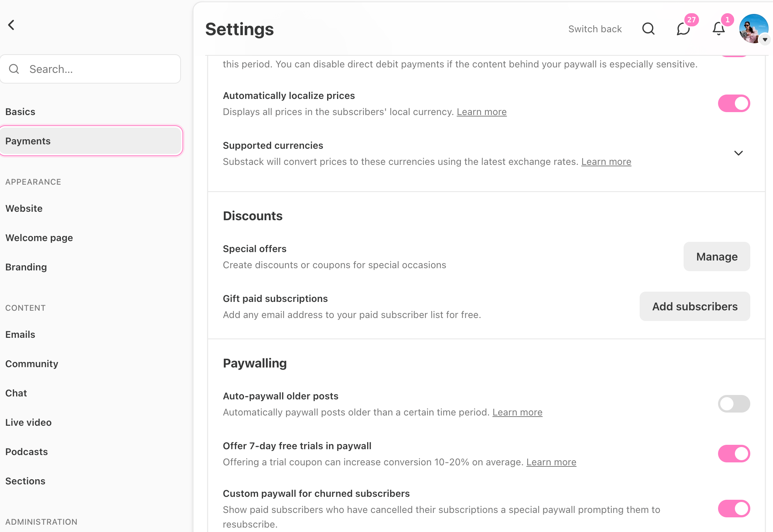Viewport: 773px width, 532px height.
Task: Open Branding settings
Action: (x=26, y=267)
